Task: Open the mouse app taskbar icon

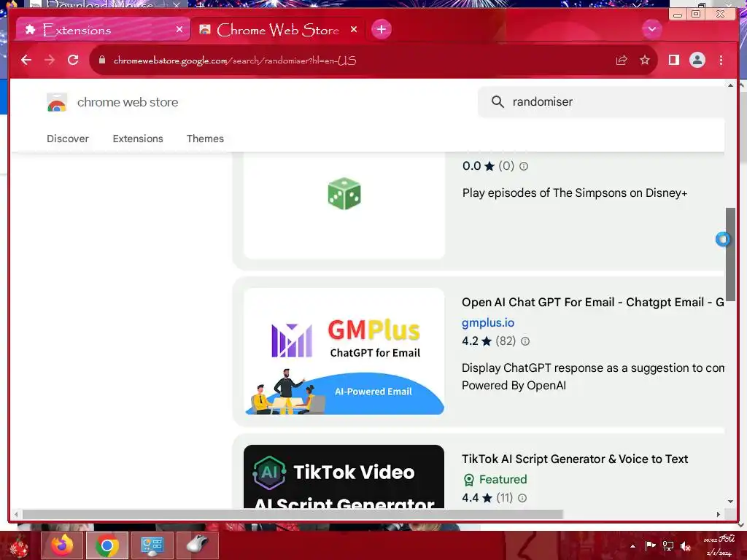Action: 197,545
